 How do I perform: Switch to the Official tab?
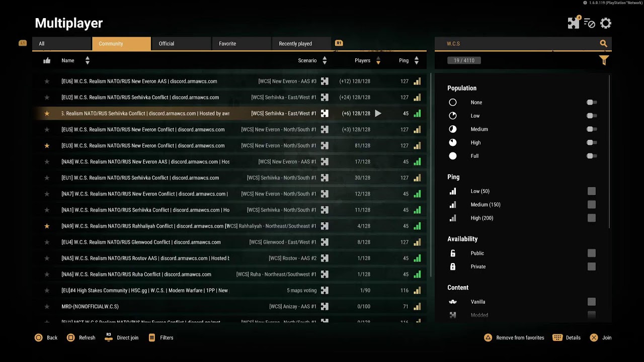(x=181, y=44)
